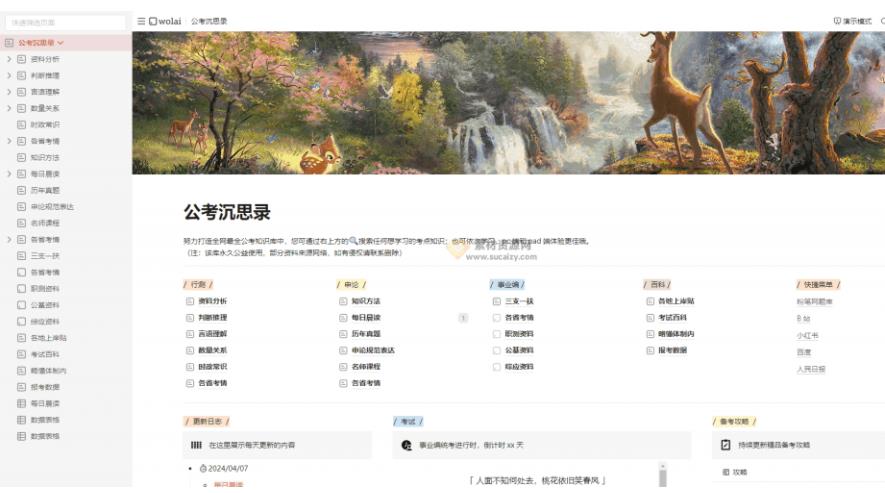Open the 攻略 item under 备考攻略
This screenshot has width=885, height=493.
coord(739,473)
